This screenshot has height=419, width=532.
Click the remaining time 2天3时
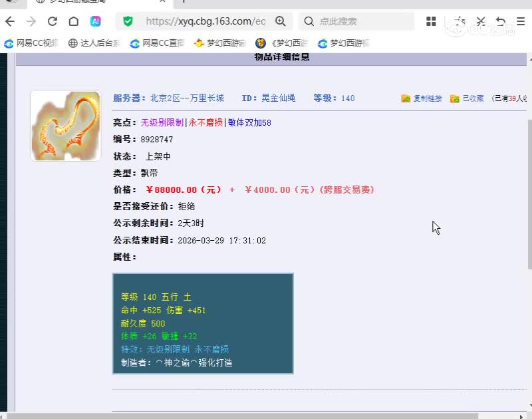point(191,223)
